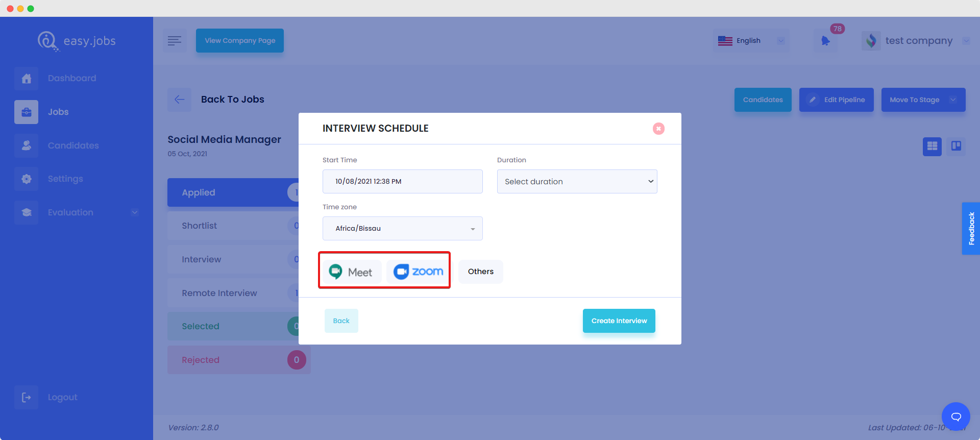Click the Back button in dialog
The width and height of the screenshot is (980, 440).
click(341, 321)
